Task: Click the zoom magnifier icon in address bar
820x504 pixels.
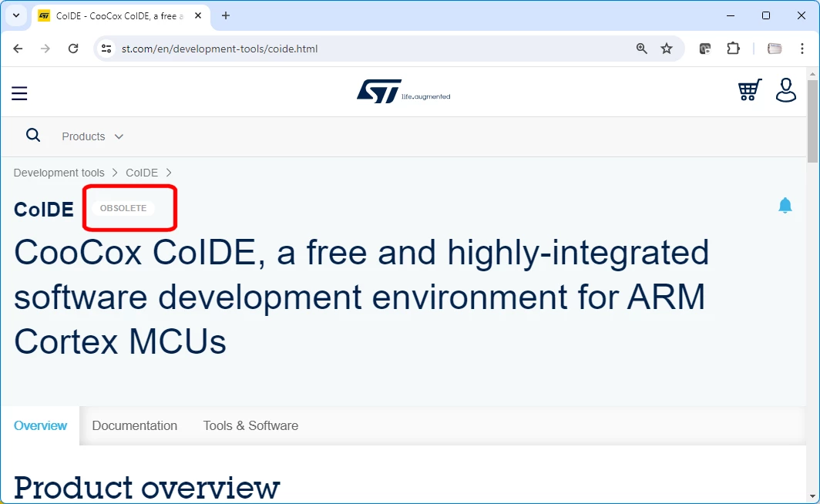Action: point(642,49)
